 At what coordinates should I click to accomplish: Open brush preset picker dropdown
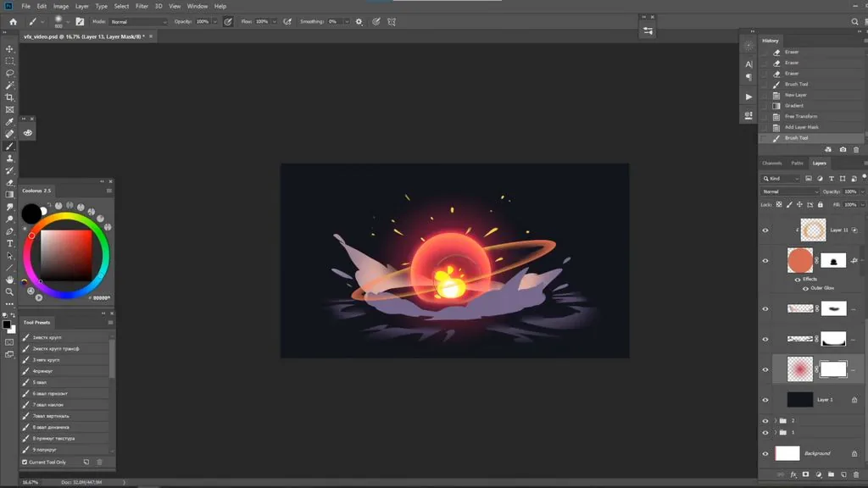tap(68, 22)
